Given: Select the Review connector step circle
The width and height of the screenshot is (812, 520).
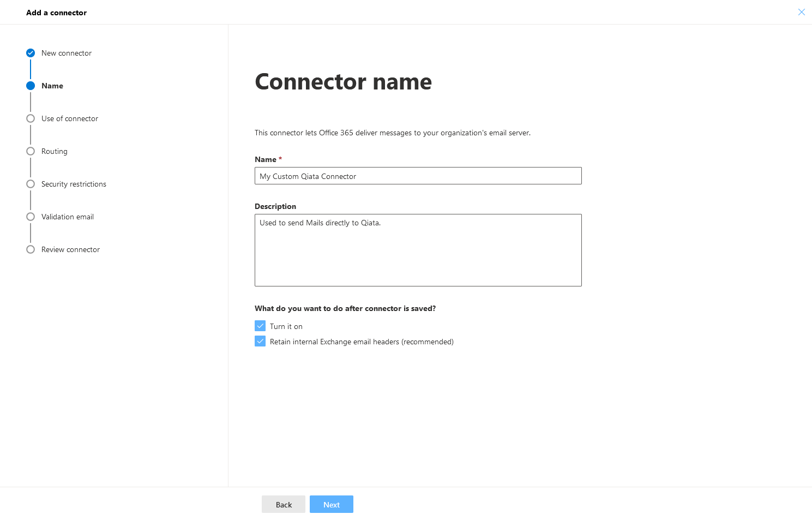Looking at the screenshot, I should click(30, 249).
